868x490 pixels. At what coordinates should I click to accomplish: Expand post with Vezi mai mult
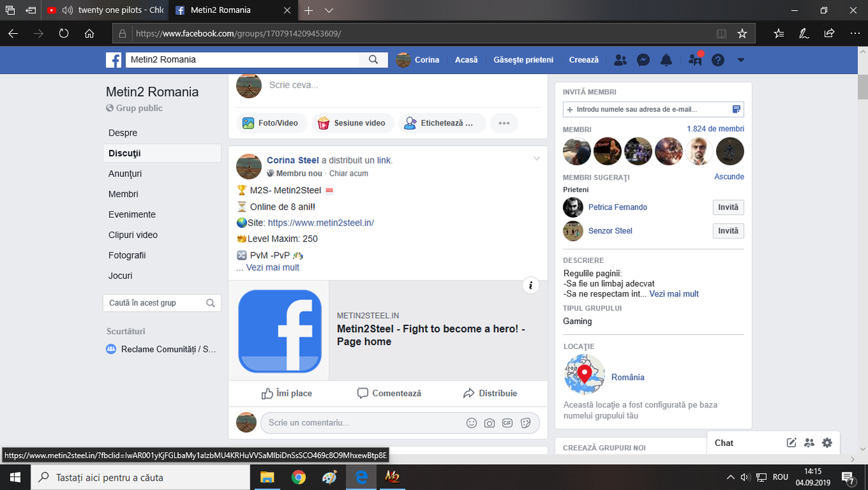(x=273, y=267)
